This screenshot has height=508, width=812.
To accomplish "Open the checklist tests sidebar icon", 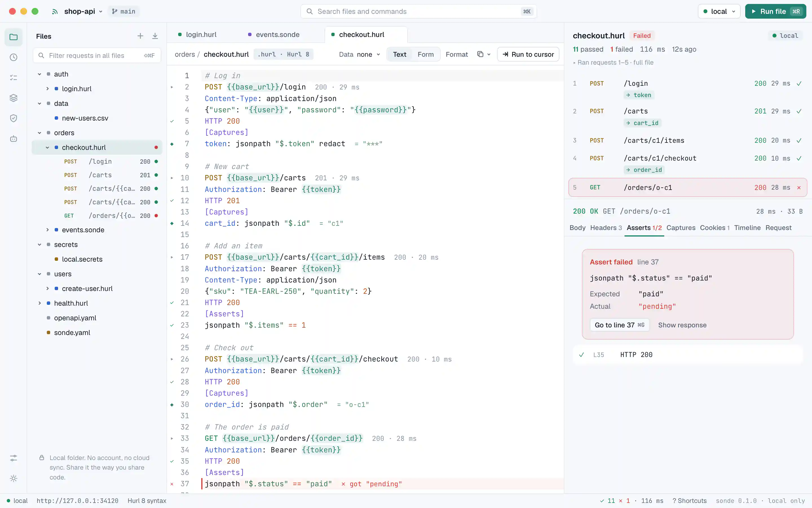I will (14, 78).
